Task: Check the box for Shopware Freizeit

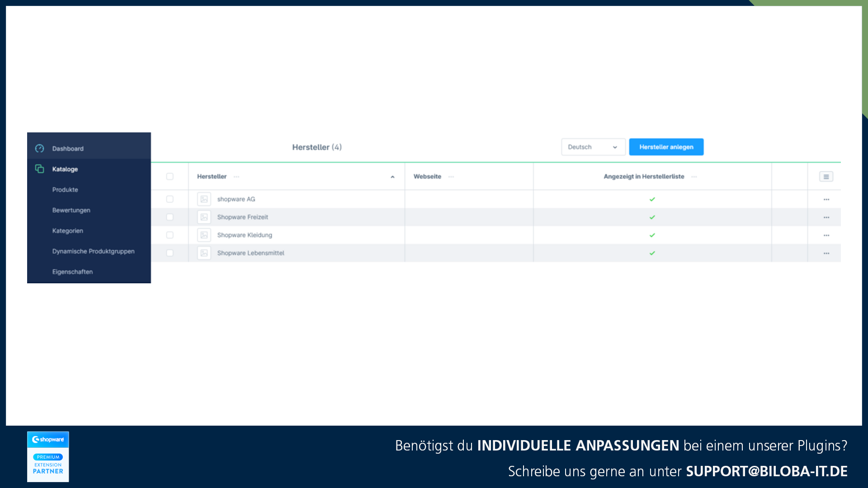Action: coord(170,217)
